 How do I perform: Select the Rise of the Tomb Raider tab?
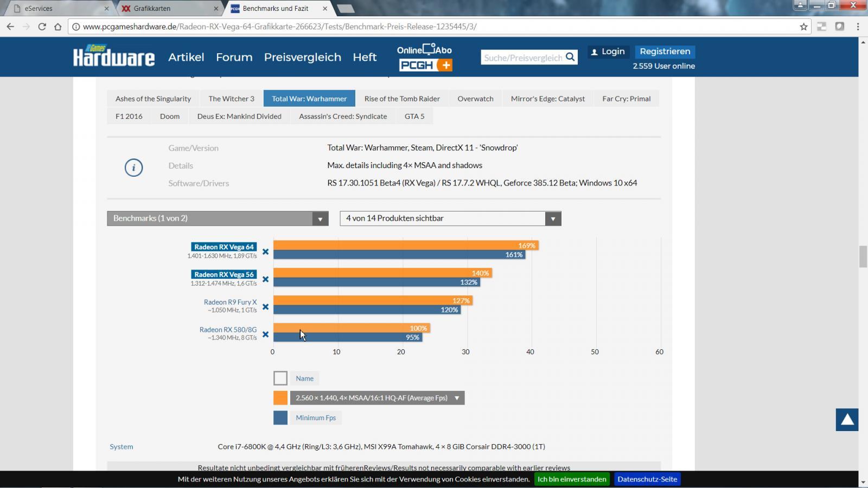pyautogui.click(x=402, y=99)
